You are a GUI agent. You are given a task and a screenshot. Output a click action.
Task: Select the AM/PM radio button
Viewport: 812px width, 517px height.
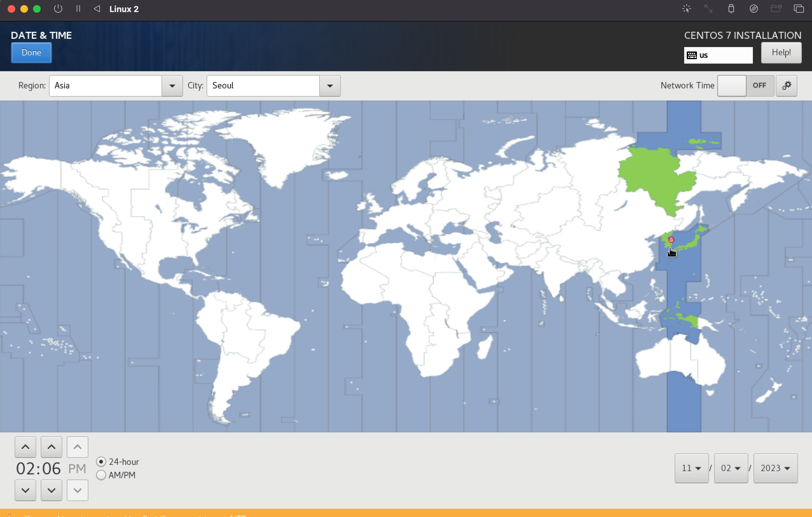pos(101,475)
